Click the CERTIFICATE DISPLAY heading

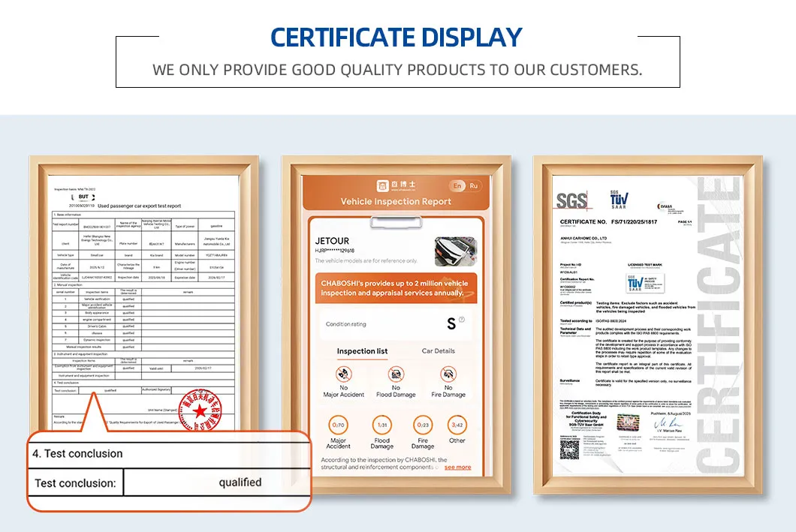pos(396,37)
